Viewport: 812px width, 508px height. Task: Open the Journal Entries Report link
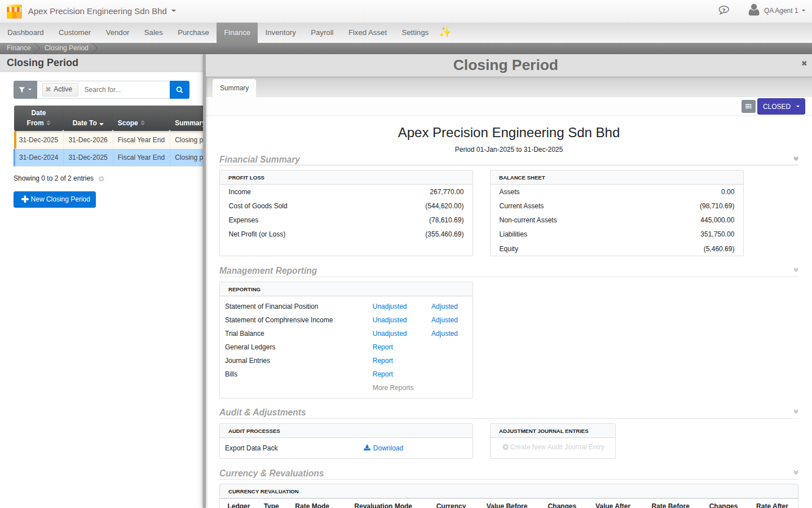pos(383,361)
